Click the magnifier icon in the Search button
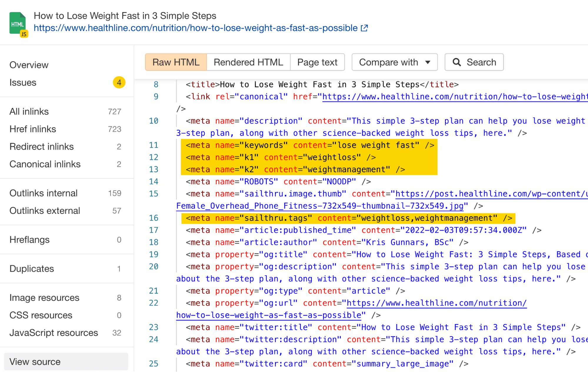This screenshot has height=372, width=588. pos(457,62)
